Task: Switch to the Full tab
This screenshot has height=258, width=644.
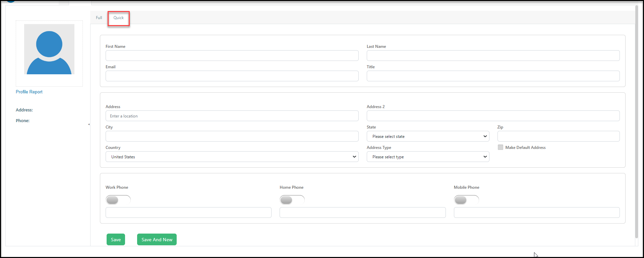Action: click(99, 18)
